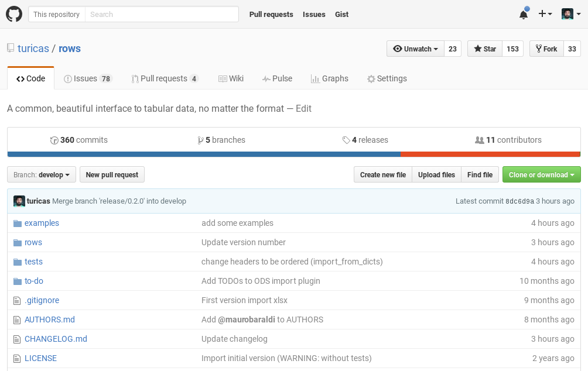Open notifications via the bell icon
The height and width of the screenshot is (371, 588).
click(523, 14)
